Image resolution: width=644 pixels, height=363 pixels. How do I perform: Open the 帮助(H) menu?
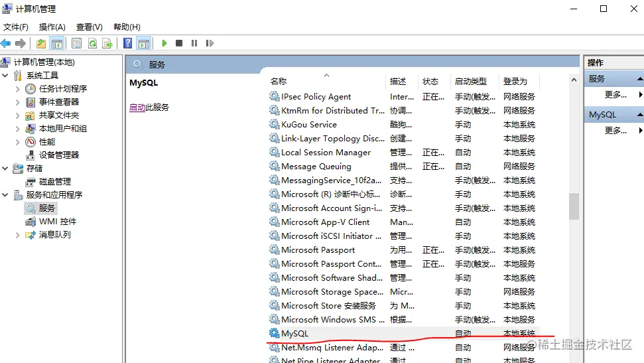click(x=127, y=27)
